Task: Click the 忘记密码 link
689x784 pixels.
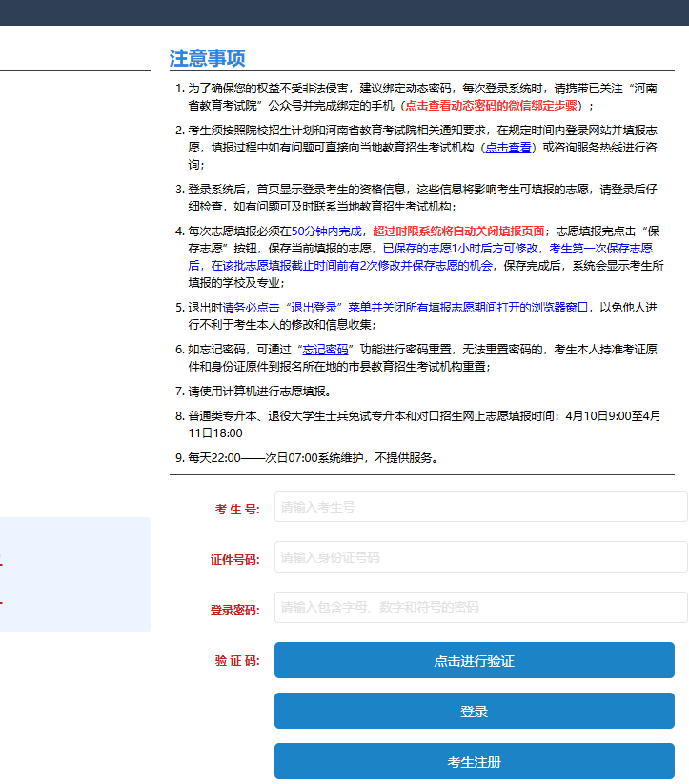Action: 325,349
